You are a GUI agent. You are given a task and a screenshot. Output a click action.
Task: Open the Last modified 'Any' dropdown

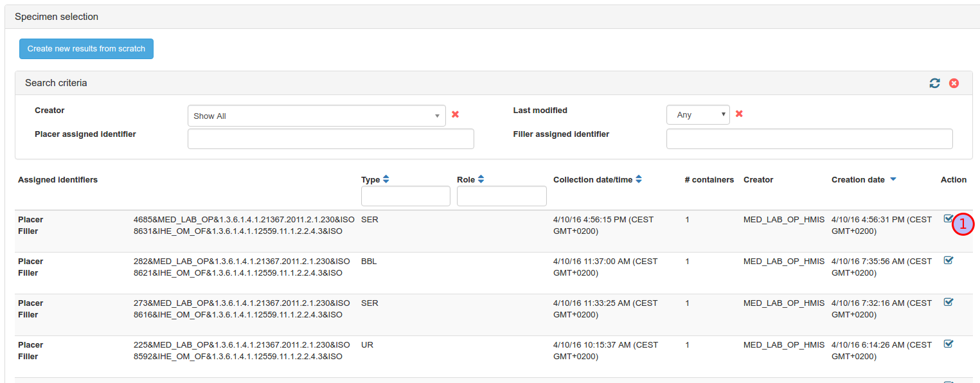pyautogui.click(x=697, y=114)
